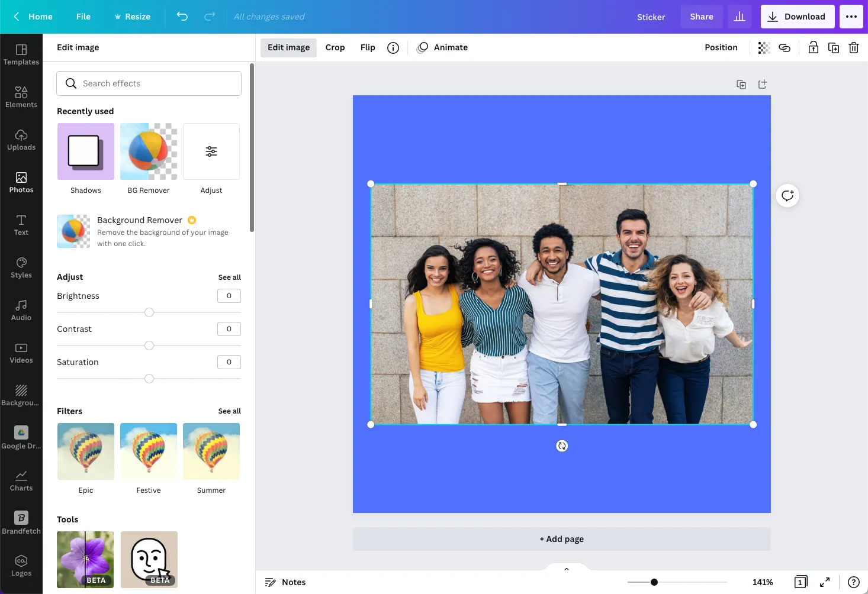This screenshot has height=594, width=868.
Task: Open the Flip options
Action: tap(368, 47)
